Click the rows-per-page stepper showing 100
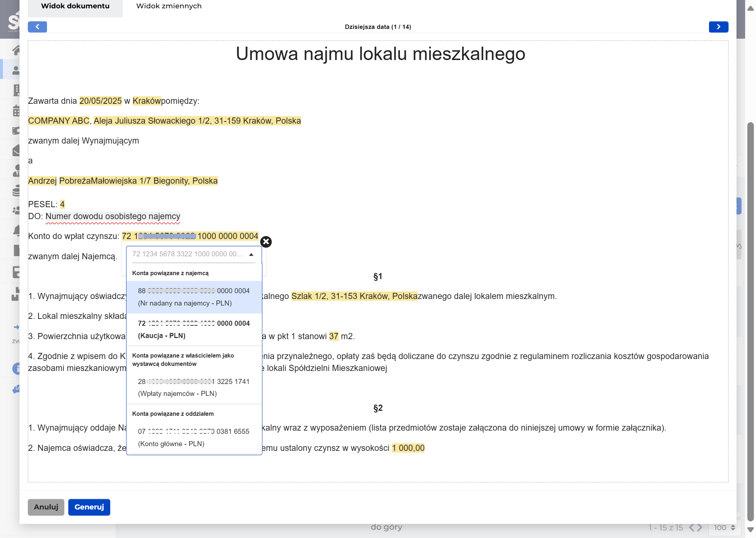 pyautogui.click(x=725, y=528)
